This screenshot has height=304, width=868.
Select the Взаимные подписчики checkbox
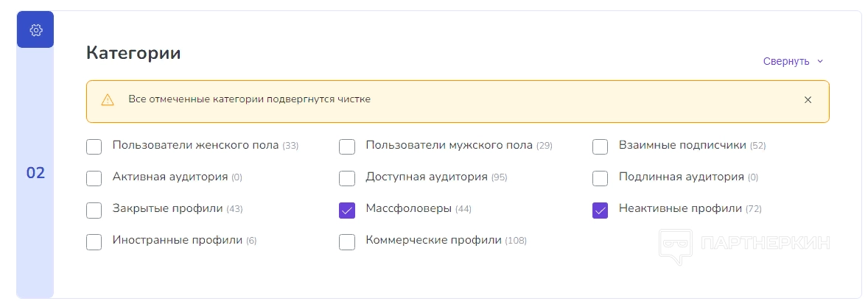[601, 146]
